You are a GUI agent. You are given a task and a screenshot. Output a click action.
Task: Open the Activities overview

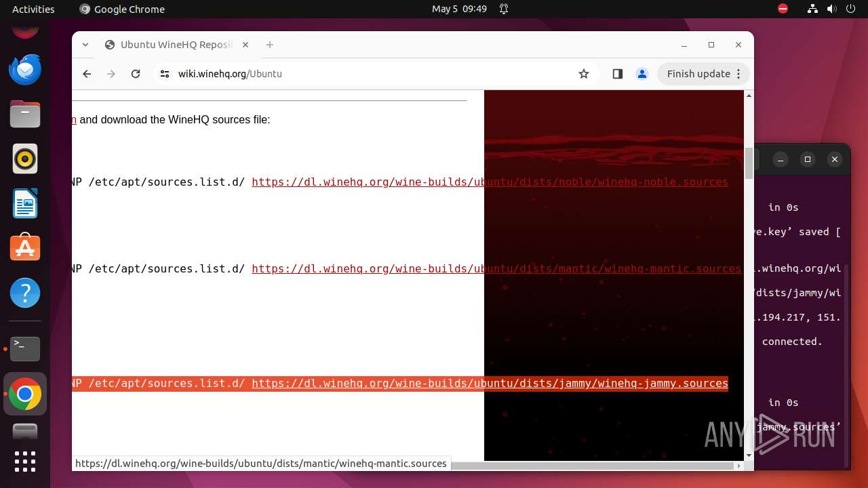tap(33, 9)
